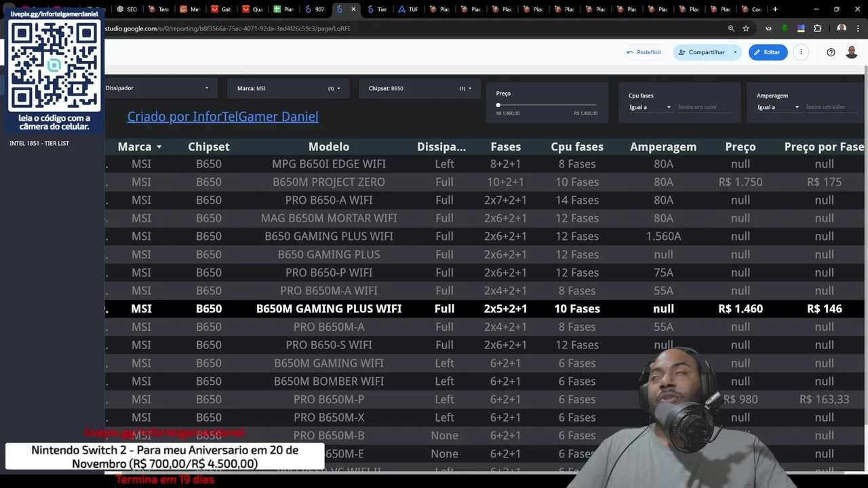This screenshot has height=488, width=868.
Task: Open the Chrome three-dot menu
Action: pos(858,28)
